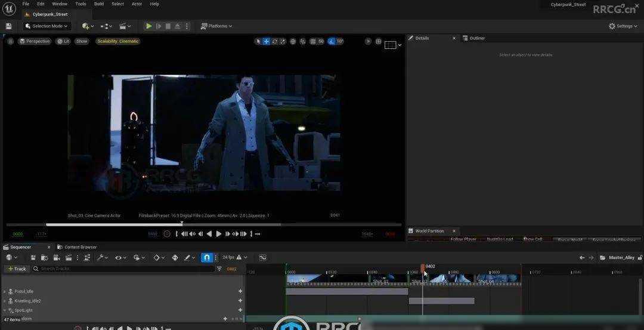The image size is (644, 330).
Task: Open the 24 fps frame rate dropdown
Action: pos(235,258)
